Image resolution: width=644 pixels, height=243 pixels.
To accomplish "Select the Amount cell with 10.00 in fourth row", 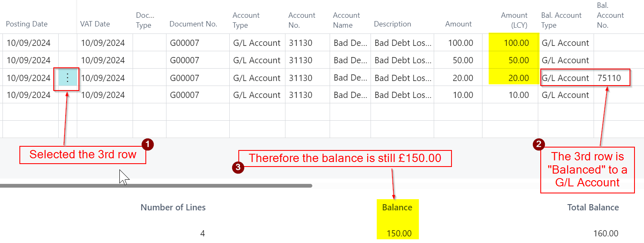I will point(459,95).
